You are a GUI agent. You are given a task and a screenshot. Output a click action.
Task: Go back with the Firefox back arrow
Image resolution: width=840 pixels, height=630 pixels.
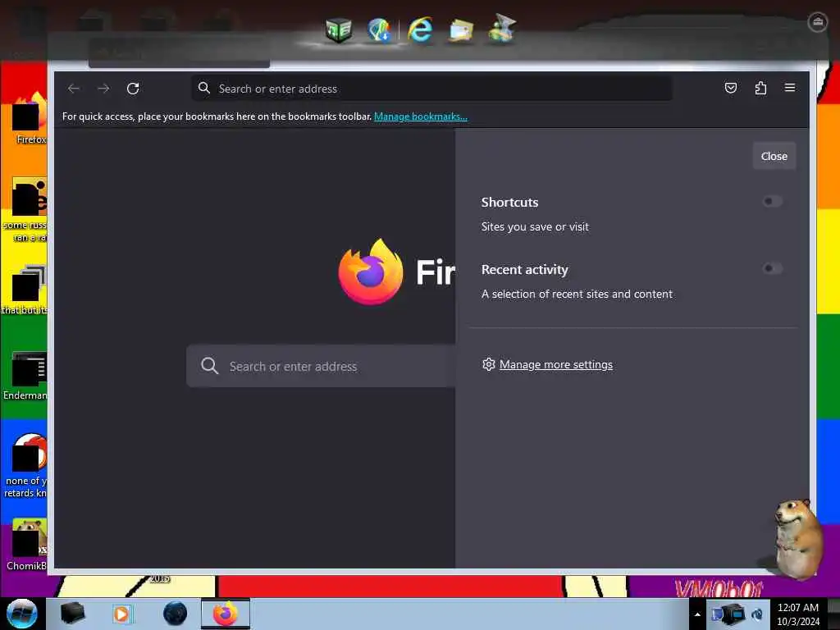[x=74, y=89]
